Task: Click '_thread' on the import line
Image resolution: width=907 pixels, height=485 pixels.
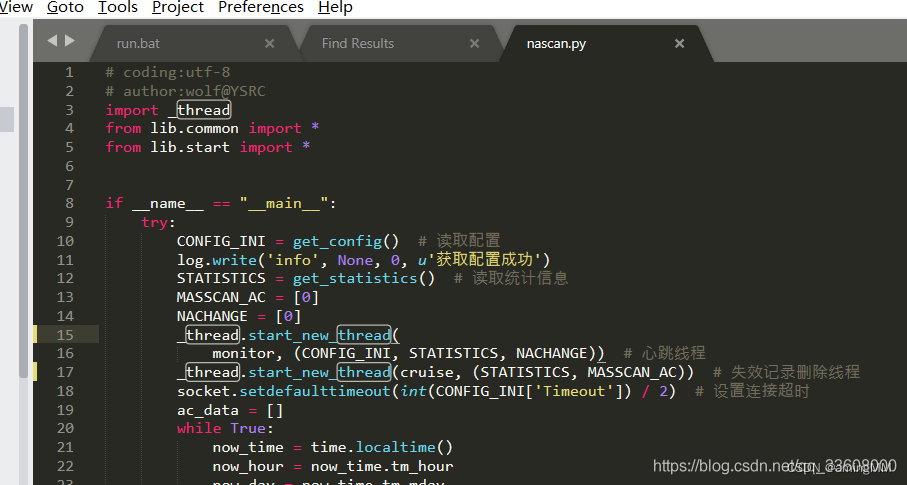Action: pos(200,110)
